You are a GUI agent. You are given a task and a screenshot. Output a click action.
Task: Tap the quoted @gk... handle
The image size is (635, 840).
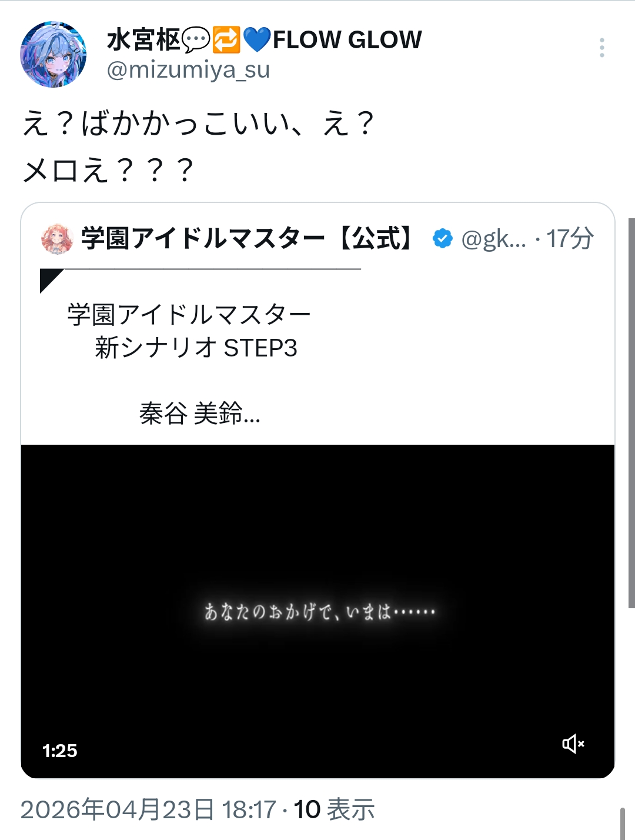(x=494, y=239)
